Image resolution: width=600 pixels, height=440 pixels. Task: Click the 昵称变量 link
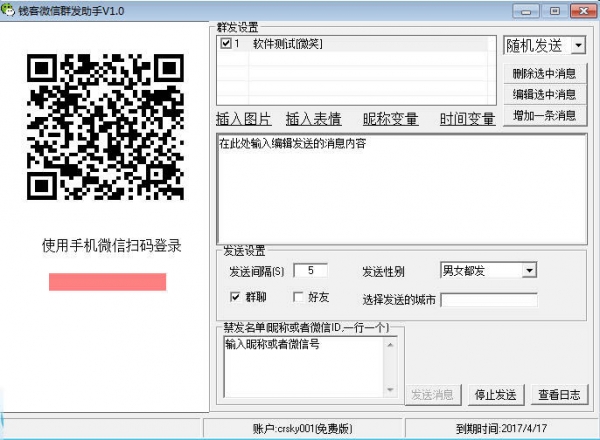pyautogui.click(x=390, y=119)
